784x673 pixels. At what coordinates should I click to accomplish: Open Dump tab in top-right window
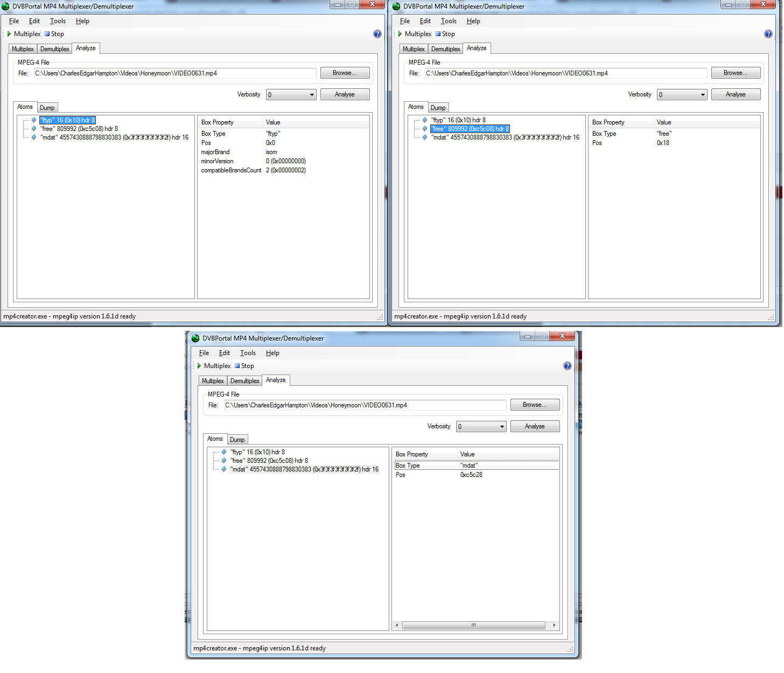(438, 108)
